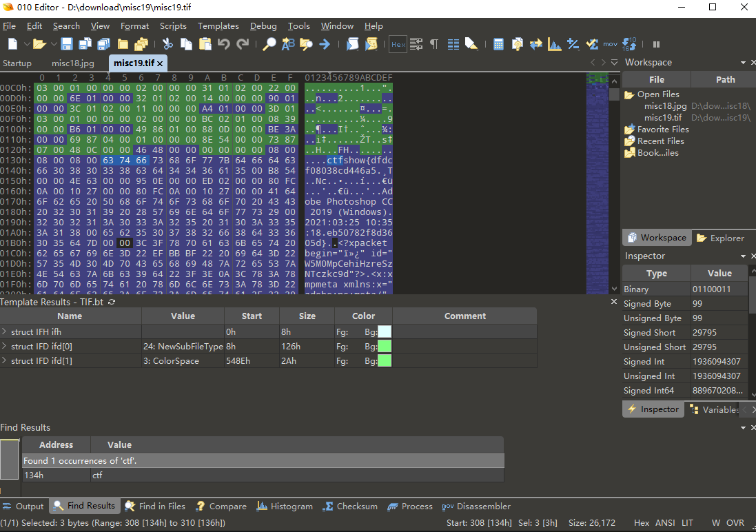
Task: Toggle word wrap toolbar button
Action: [x=416, y=44]
